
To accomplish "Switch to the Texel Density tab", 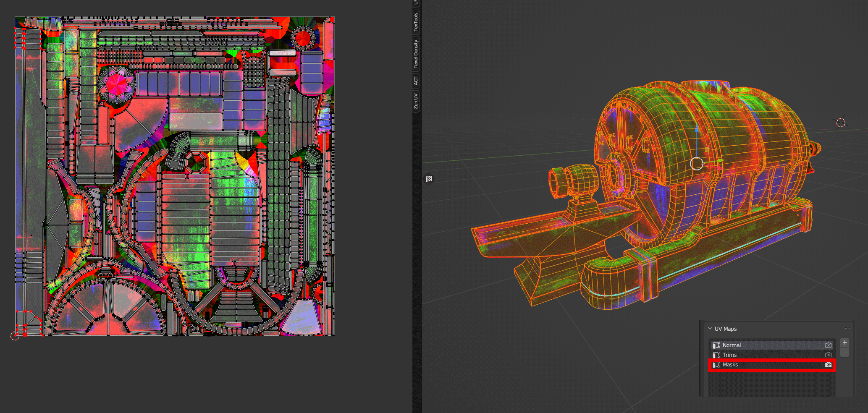I will pos(416,54).
